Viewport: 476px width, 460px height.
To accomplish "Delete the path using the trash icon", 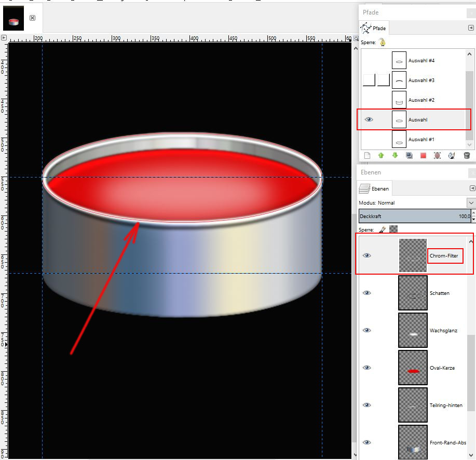I will (466, 155).
